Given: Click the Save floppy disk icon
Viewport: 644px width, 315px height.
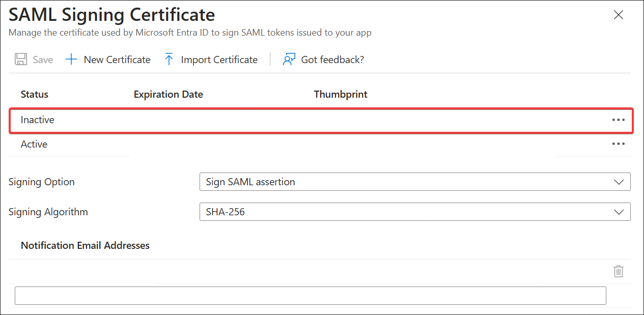Looking at the screenshot, I should (21, 60).
